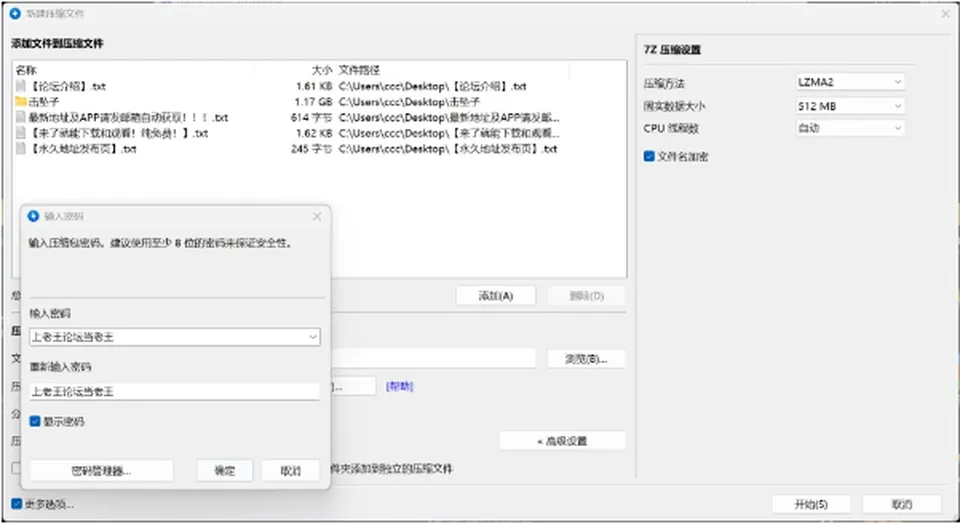Click the 614 字节 size value
The width and height of the screenshot is (960, 524).
[x=312, y=118]
